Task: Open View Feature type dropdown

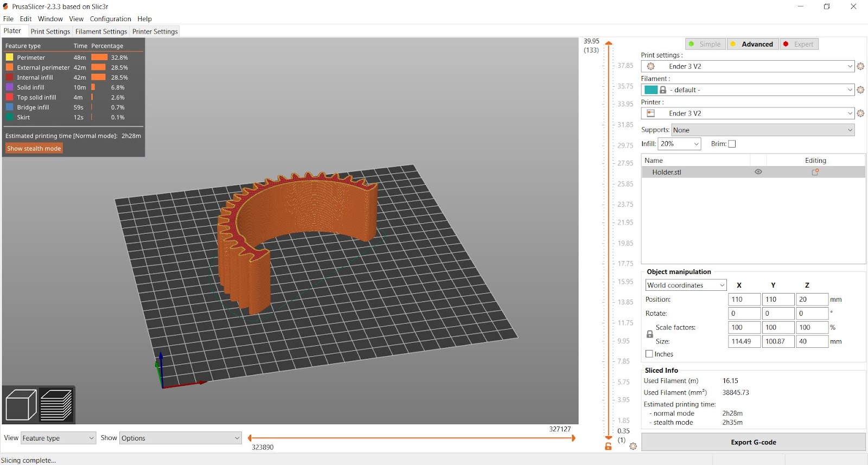Action: [58, 438]
